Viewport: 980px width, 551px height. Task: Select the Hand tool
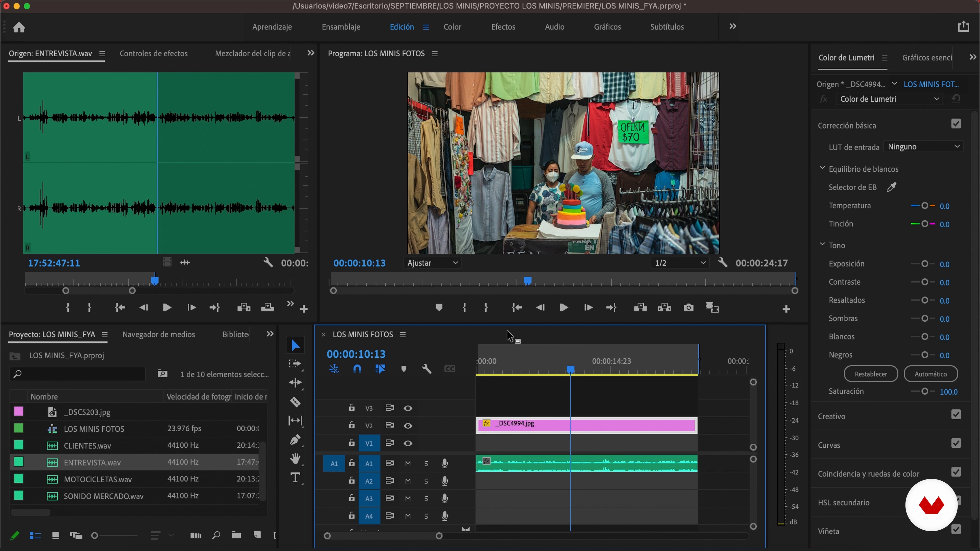click(x=295, y=459)
